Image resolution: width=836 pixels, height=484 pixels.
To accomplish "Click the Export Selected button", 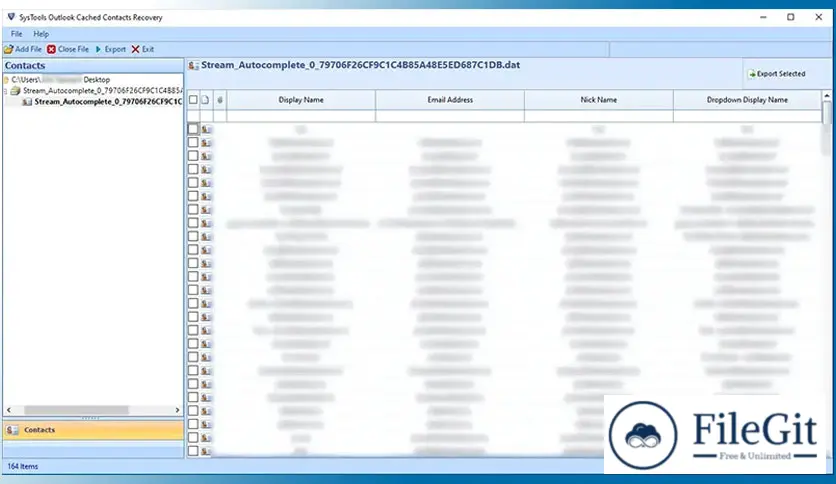I will (777, 74).
